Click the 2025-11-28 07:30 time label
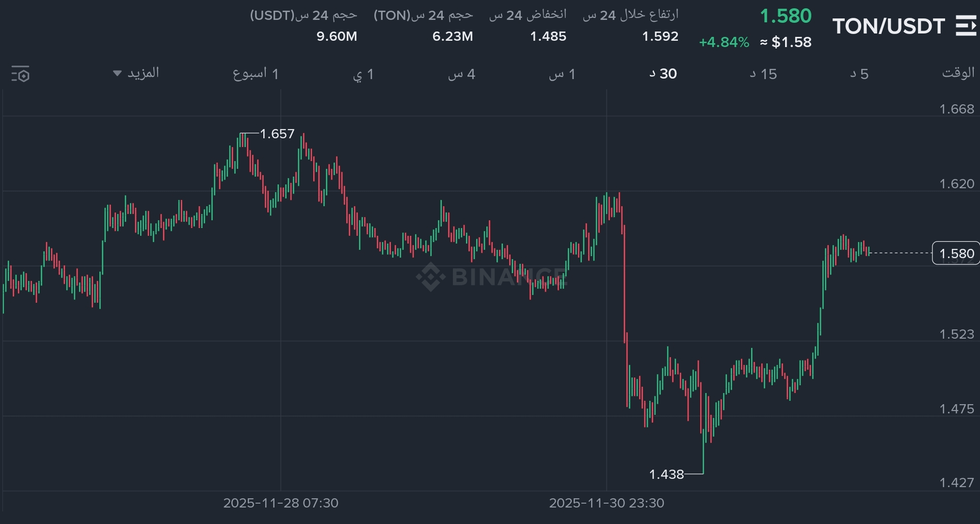980x524 pixels. click(x=281, y=503)
